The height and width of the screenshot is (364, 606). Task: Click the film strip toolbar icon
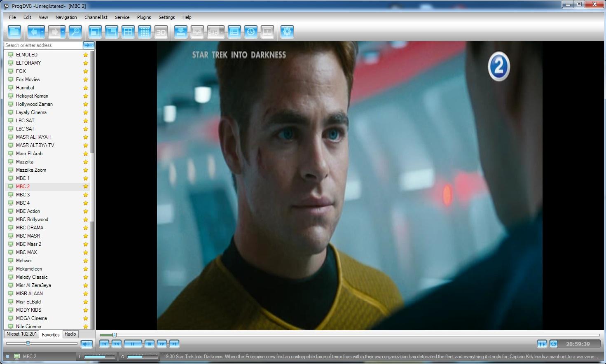coord(213,32)
